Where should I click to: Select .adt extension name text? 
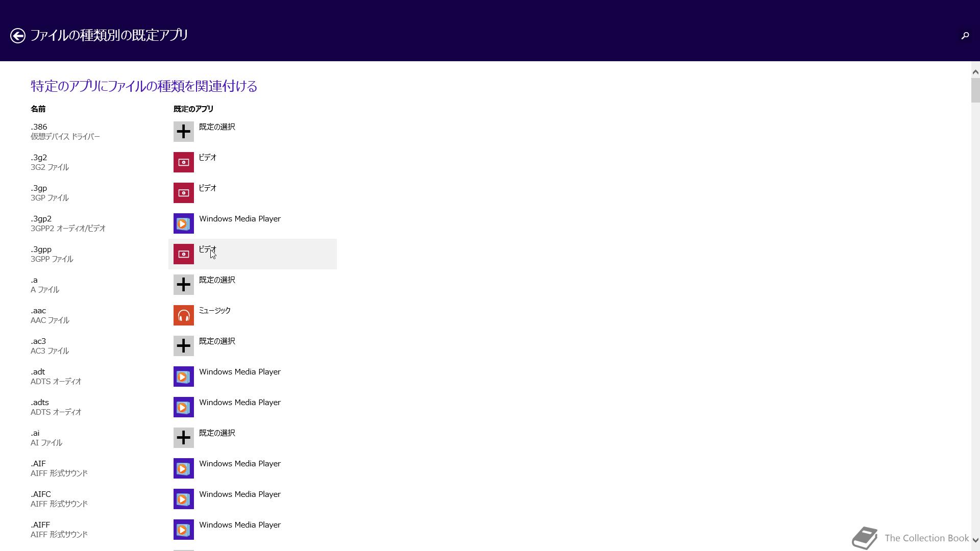(x=38, y=371)
